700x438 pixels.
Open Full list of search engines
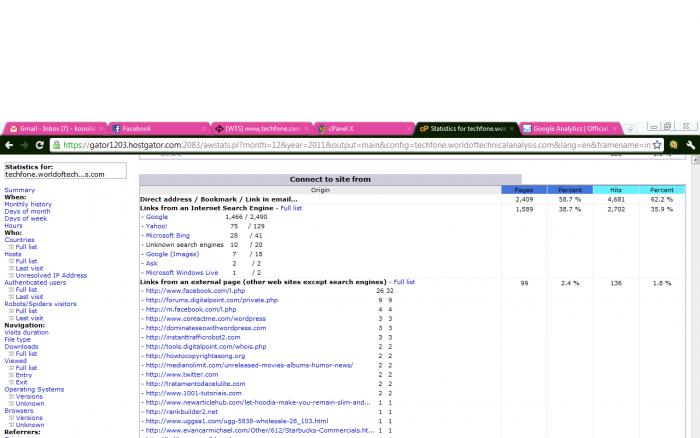coord(291,208)
